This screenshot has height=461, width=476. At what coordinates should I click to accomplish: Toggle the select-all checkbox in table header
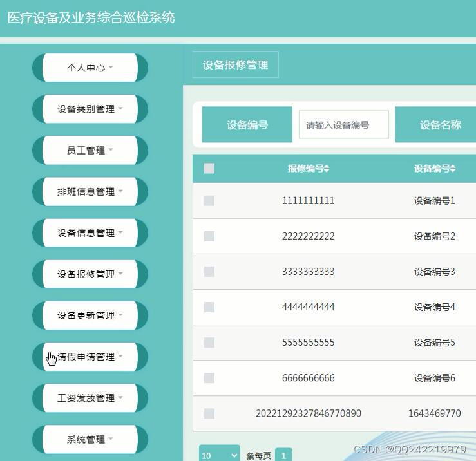209,169
